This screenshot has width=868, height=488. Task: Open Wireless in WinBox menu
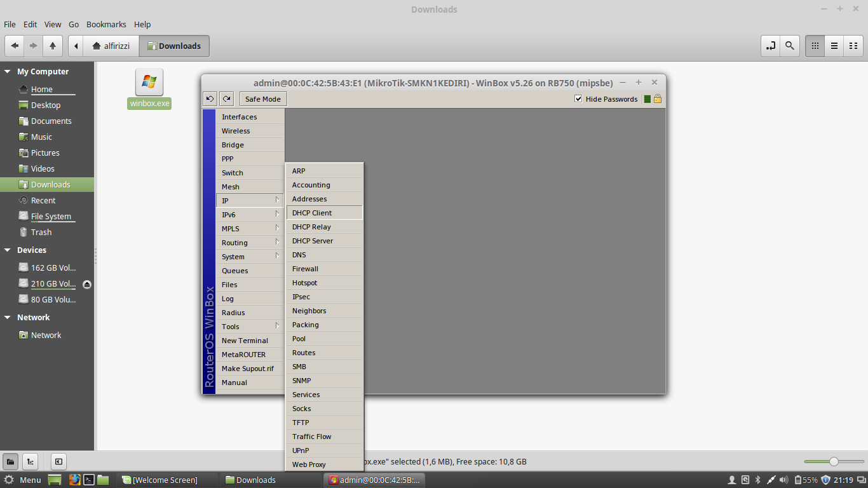(250, 131)
